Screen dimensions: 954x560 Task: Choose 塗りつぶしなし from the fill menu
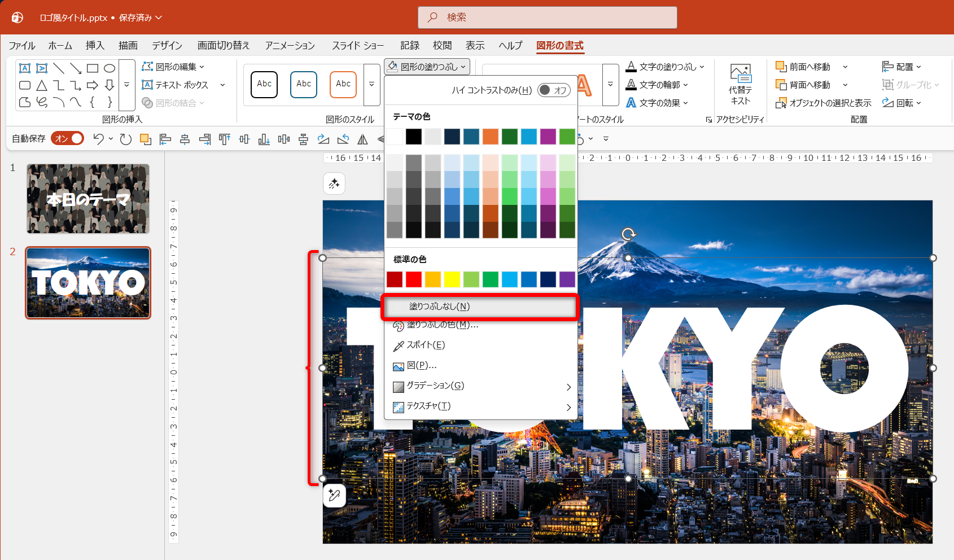coord(480,307)
